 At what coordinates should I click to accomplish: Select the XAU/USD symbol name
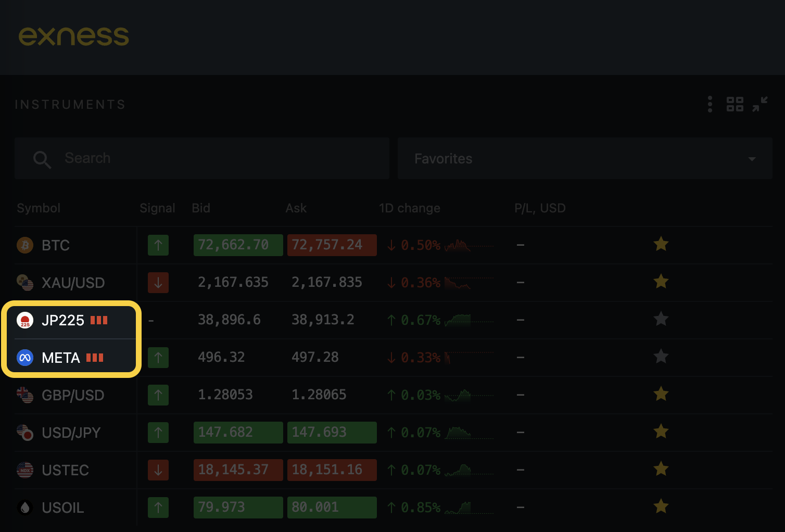point(73,283)
